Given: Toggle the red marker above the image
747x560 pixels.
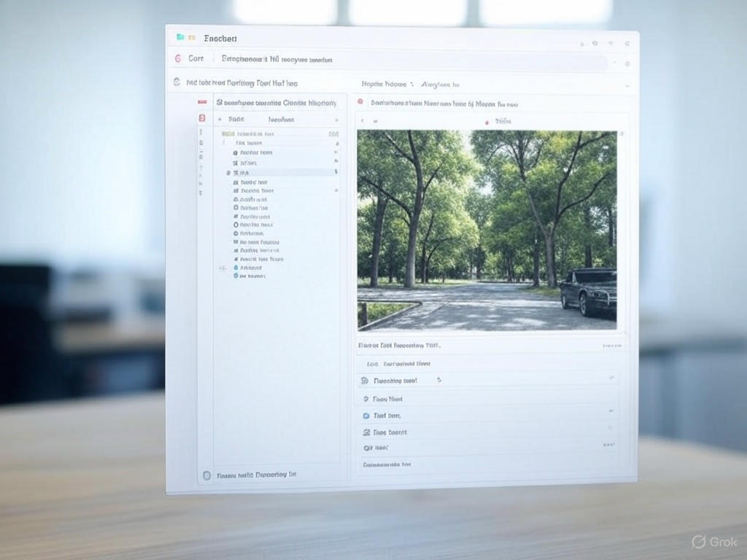Looking at the screenshot, I should point(486,122).
